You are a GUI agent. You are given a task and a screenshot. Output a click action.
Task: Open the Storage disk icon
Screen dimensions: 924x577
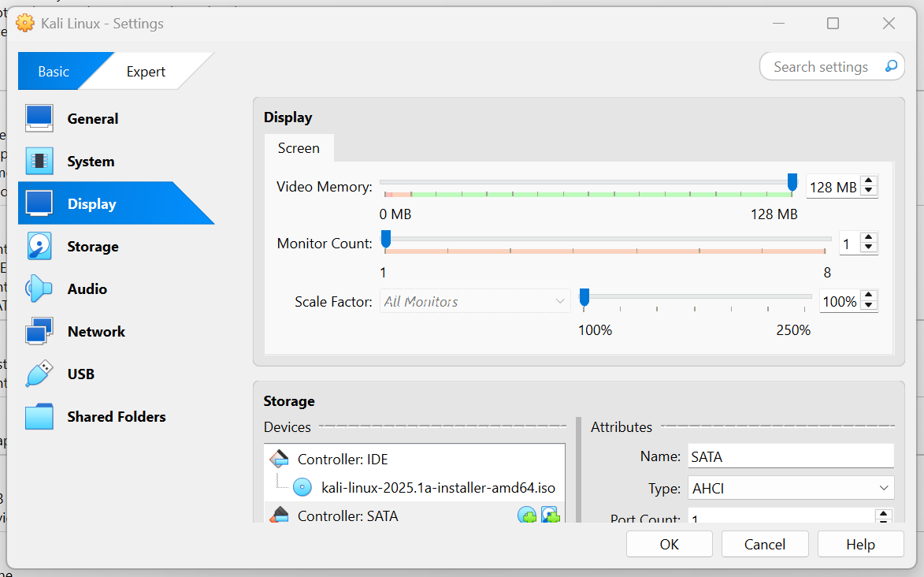(39, 246)
